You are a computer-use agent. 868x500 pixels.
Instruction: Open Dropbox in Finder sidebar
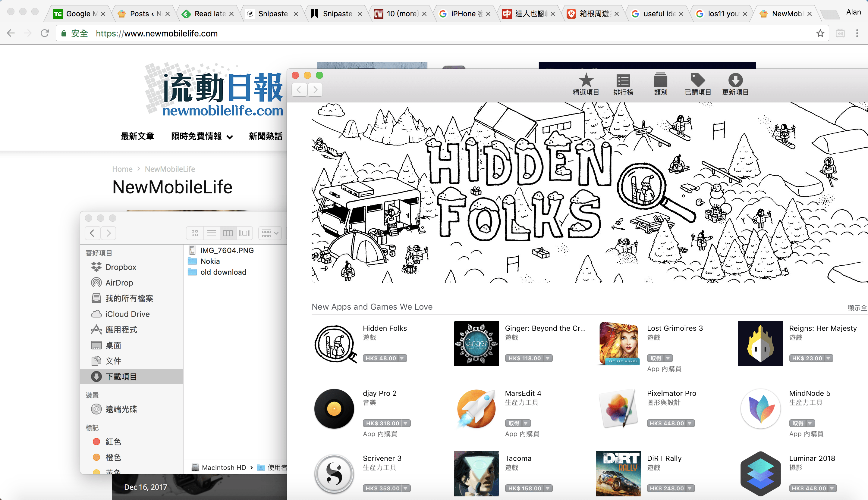point(121,267)
